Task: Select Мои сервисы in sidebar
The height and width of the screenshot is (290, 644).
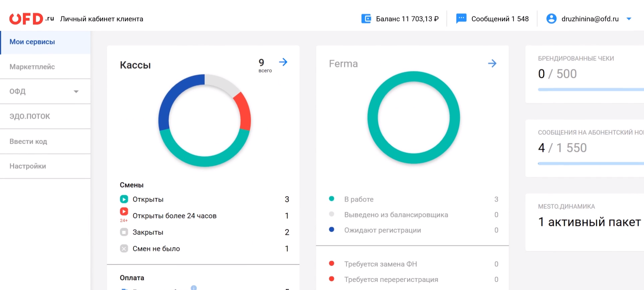Action: tap(45, 42)
